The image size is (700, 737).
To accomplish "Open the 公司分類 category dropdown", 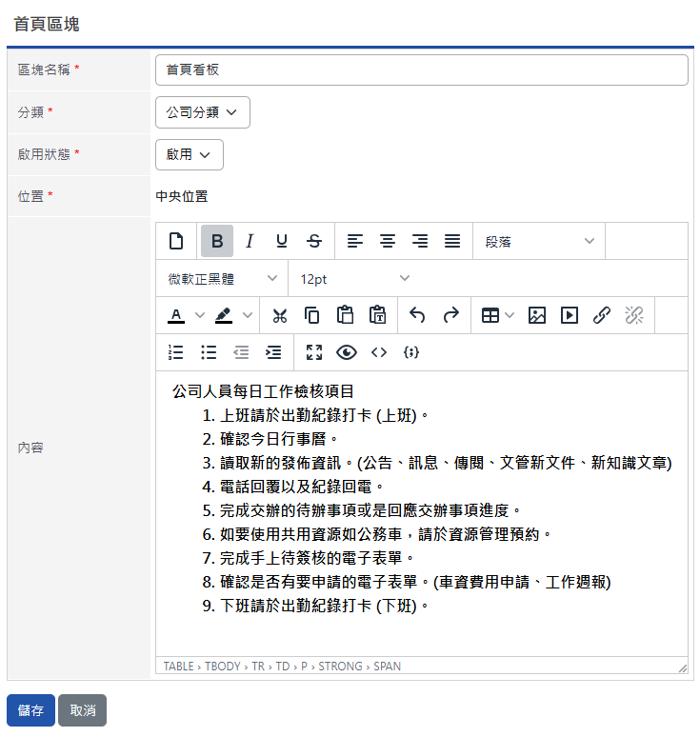I will click(202, 112).
